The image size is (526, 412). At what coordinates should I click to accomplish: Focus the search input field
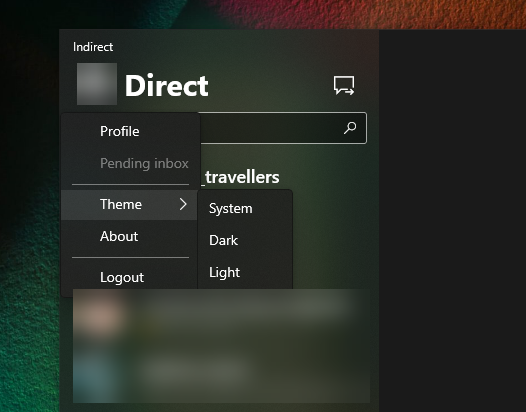point(282,128)
